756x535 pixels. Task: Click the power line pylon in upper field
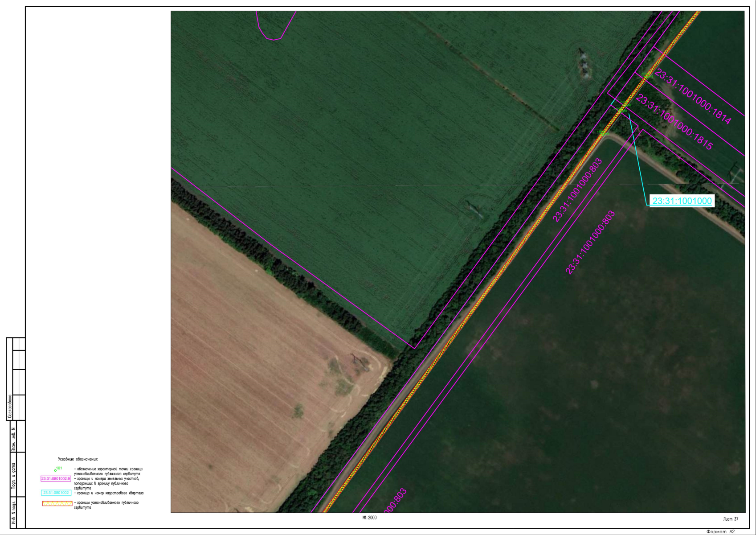[583, 64]
